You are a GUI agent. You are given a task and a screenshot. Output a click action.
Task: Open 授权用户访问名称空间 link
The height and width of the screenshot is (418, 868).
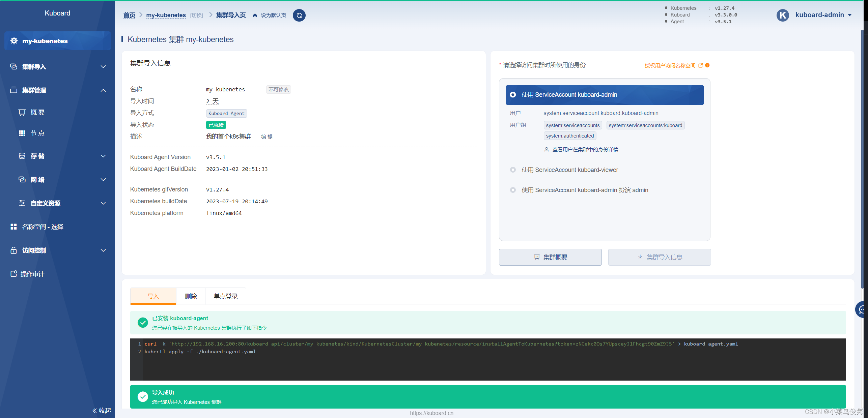[670, 65]
